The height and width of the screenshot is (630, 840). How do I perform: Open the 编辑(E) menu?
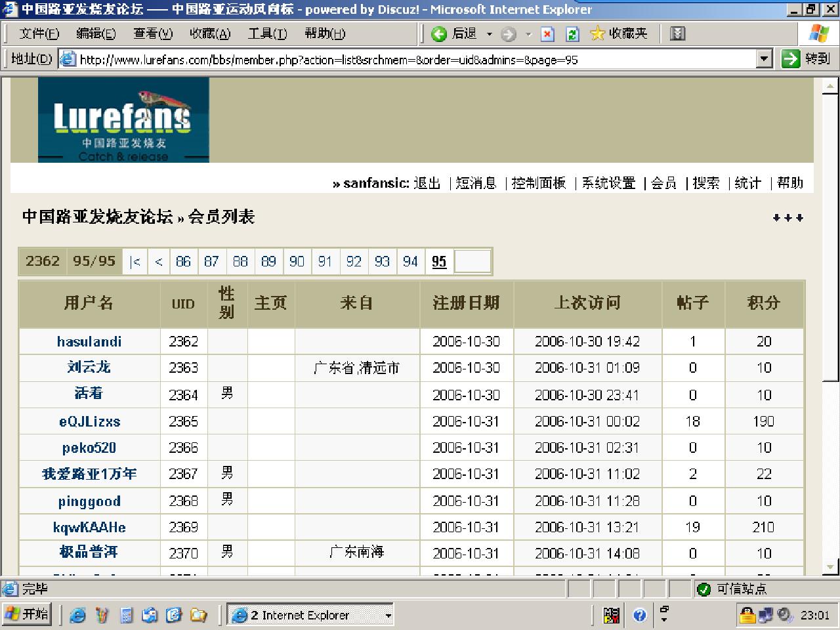[x=96, y=33]
